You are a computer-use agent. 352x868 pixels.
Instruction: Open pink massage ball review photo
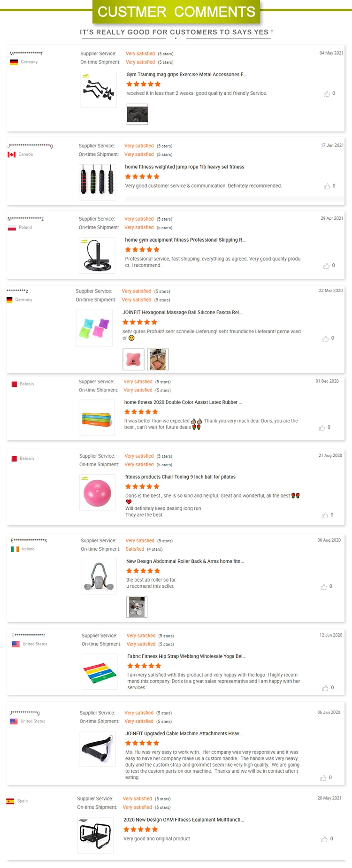(133, 360)
